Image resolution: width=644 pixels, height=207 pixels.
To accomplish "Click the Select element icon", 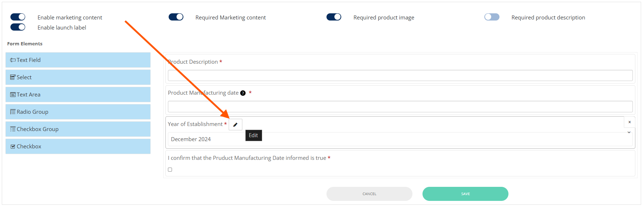I will click(x=13, y=77).
